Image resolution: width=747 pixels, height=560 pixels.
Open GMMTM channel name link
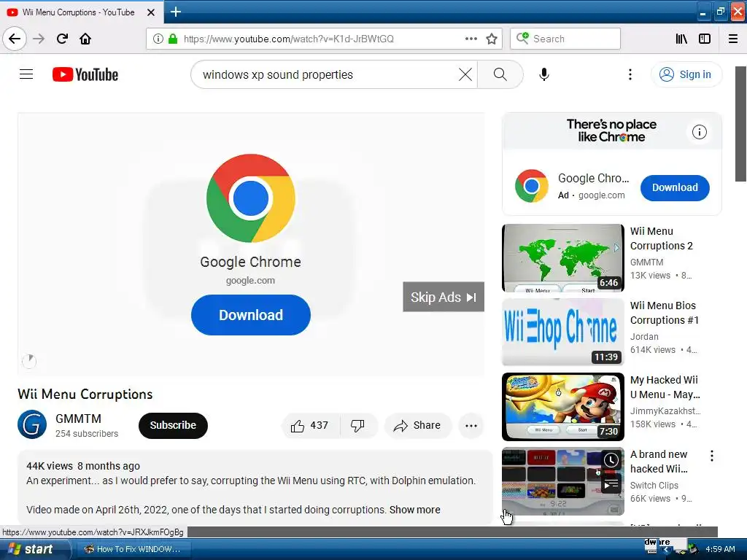[78, 419]
